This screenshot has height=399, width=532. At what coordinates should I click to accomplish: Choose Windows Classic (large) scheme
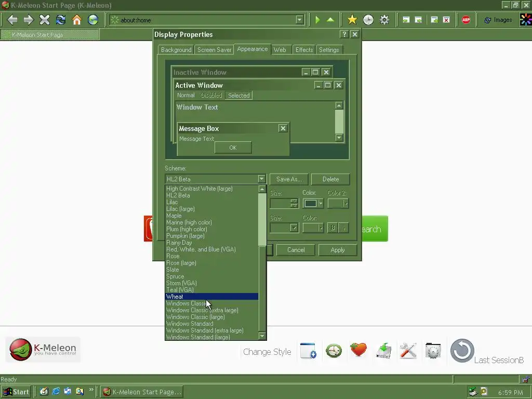pyautogui.click(x=212, y=317)
